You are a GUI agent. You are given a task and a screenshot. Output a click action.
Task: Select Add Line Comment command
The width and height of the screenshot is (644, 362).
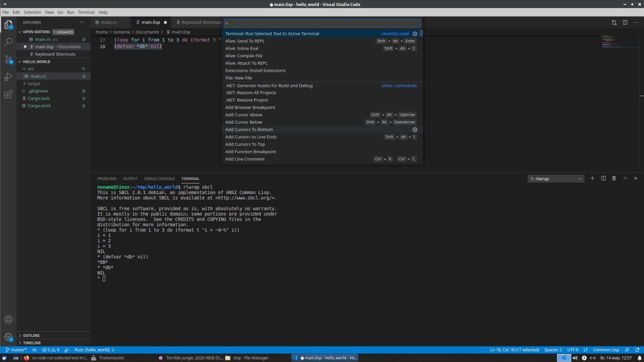[x=322, y=159]
